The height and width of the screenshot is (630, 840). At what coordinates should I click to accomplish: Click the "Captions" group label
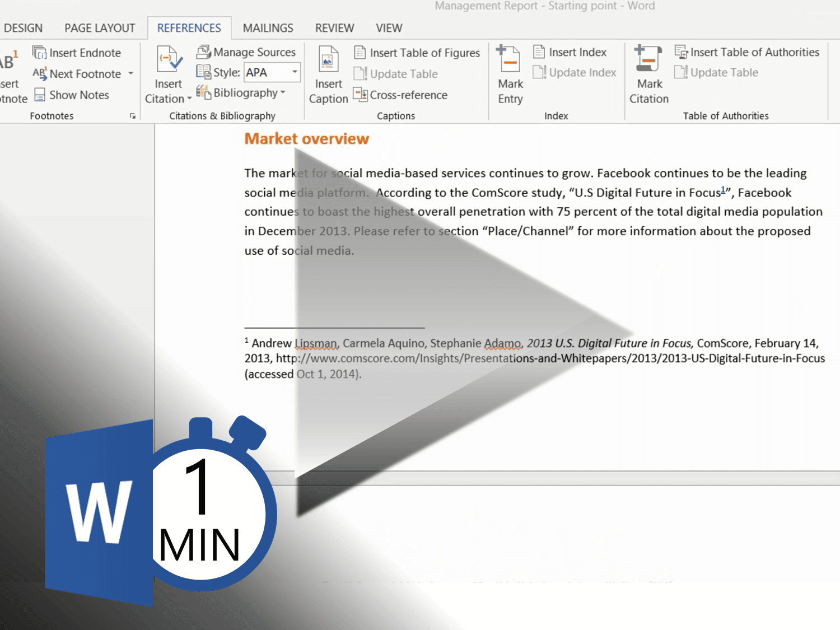click(396, 116)
